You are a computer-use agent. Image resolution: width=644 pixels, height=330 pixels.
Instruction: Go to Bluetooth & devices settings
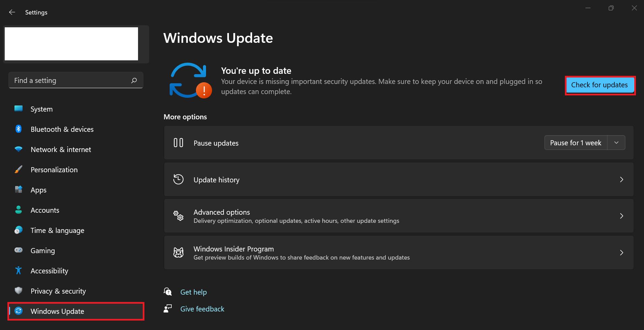[x=76, y=129]
